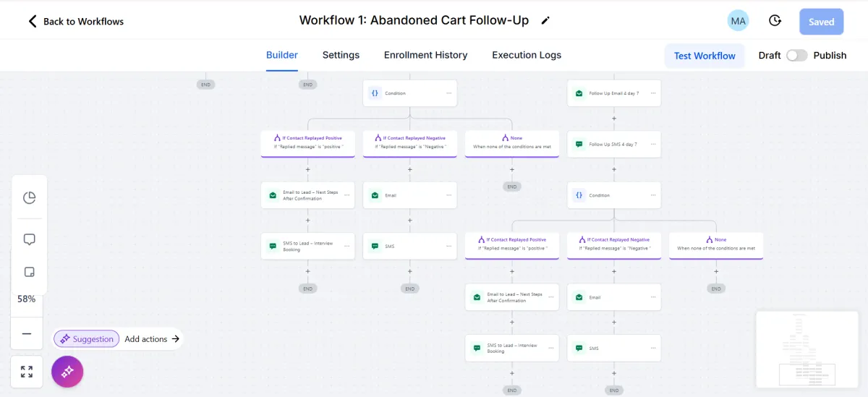Expand the Add actions arrow

(x=176, y=338)
